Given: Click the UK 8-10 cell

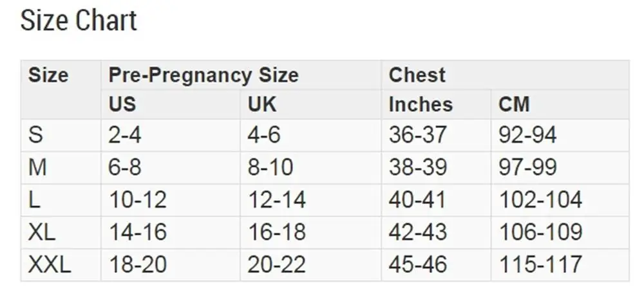Looking at the screenshot, I should (270, 167).
